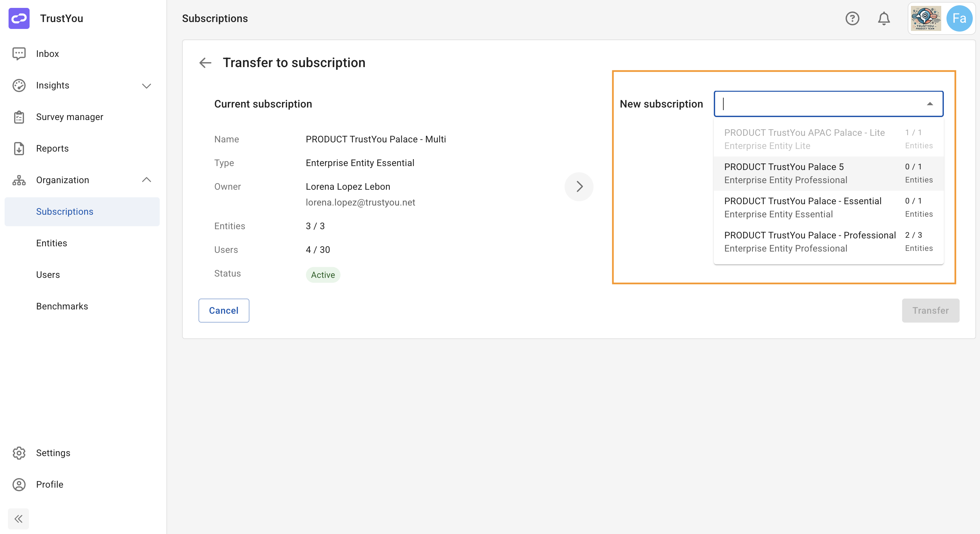
Task: Click the Transfer to subscription heading
Action: 294,63
